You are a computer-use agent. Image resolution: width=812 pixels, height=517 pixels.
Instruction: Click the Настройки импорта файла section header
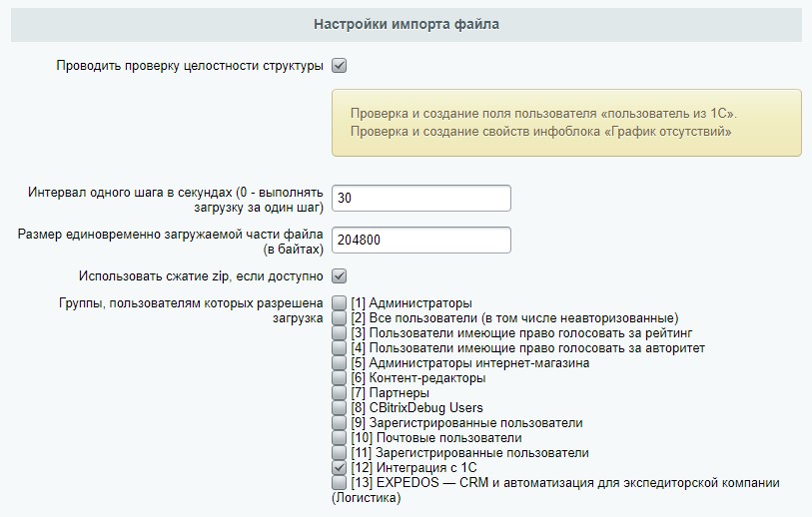406,23
